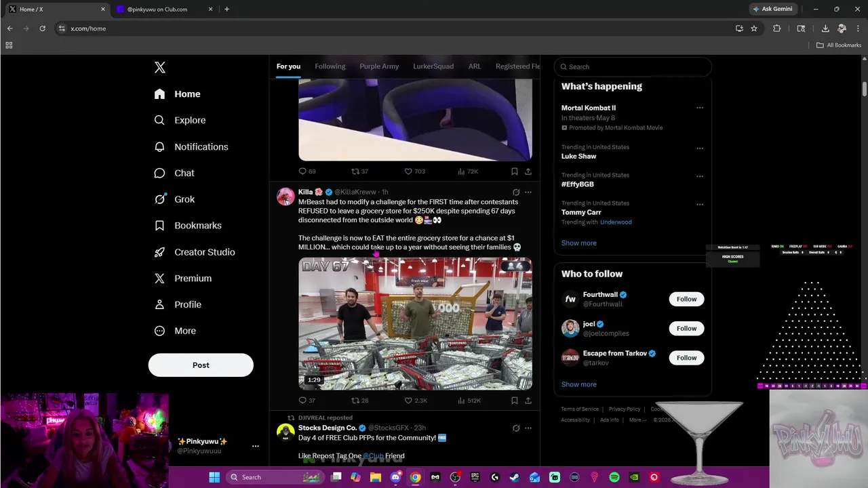The height and width of the screenshot is (488, 868).
Task: Open Spotify from the taskbar
Action: pos(614,477)
